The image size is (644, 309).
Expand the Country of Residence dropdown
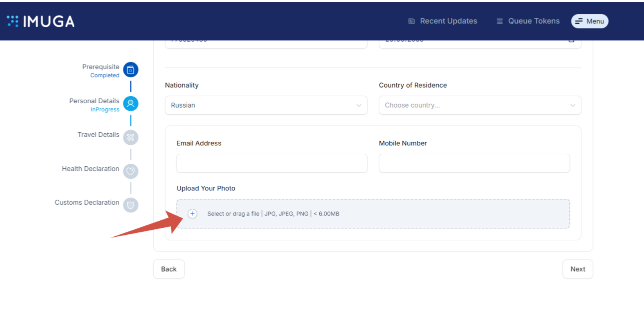click(479, 105)
